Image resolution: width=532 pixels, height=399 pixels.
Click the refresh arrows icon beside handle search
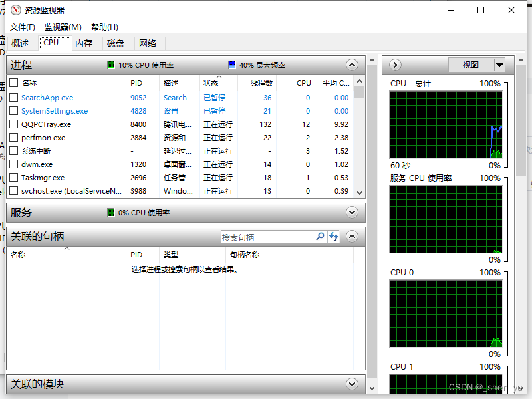pos(334,237)
